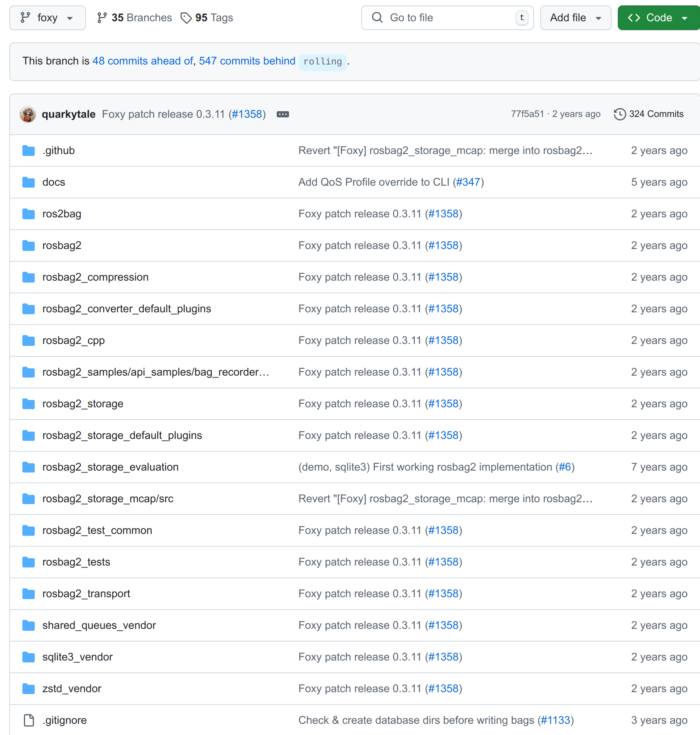700x735 pixels.
Task: Open the rosbag2_compression folder icon
Action: [x=29, y=277]
